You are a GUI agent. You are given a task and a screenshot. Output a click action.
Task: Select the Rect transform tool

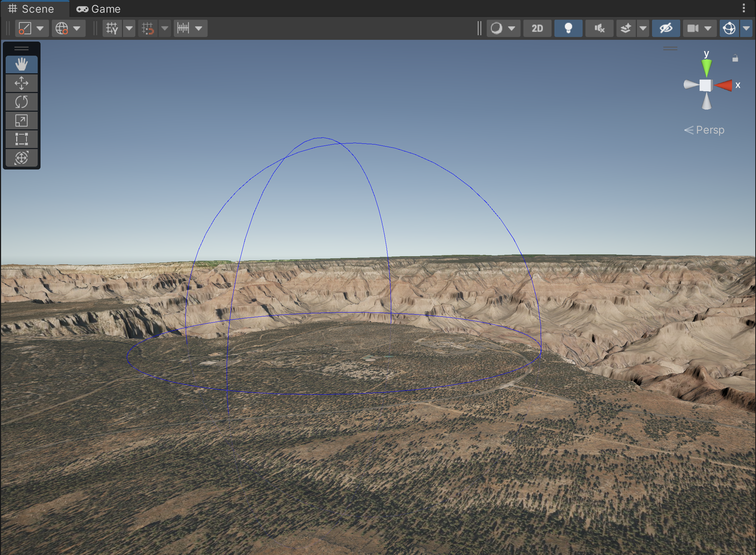tap(21, 139)
